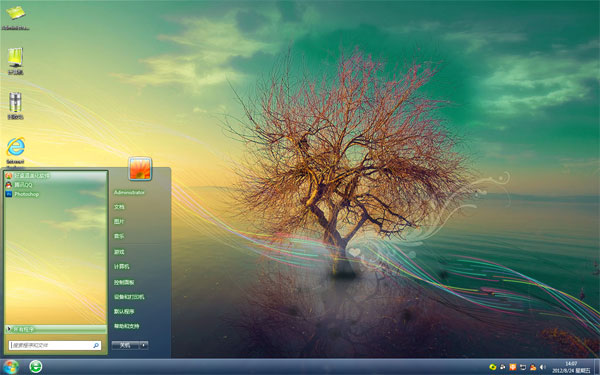This screenshot has width=600, height=375.
Task: Open 图片 (Pictures) in Start menu
Action: (119, 222)
